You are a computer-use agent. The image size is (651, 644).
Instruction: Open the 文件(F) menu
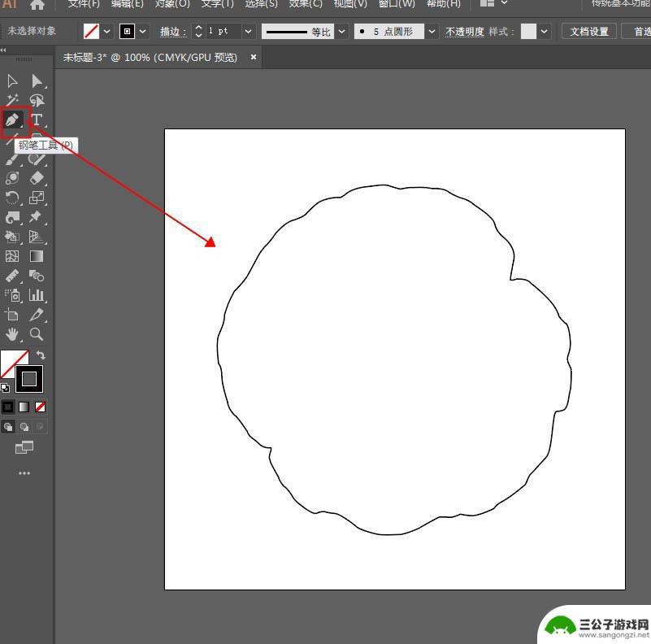tap(84, 3)
